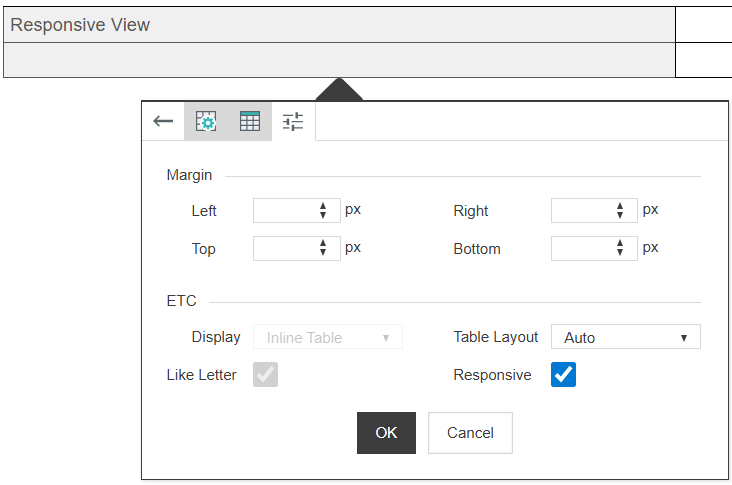Click the Display label text
Viewport: 732px width, 485px height.
(216, 337)
